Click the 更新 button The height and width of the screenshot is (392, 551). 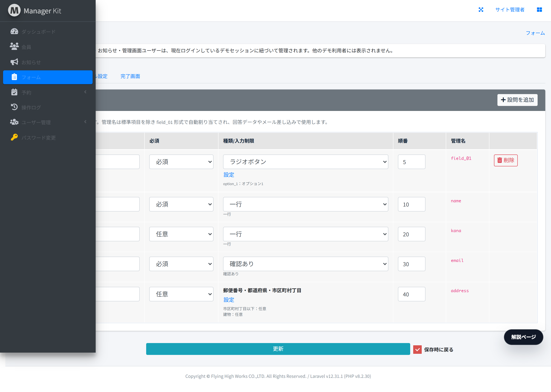click(278, 349)
